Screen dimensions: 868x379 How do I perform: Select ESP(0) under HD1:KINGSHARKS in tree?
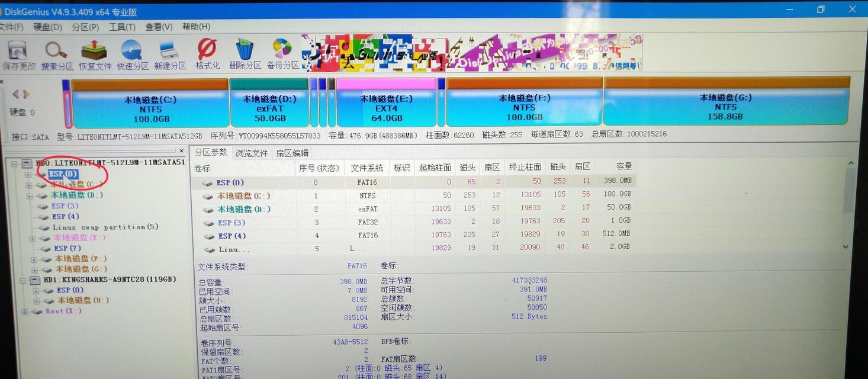tap(70, 291)
